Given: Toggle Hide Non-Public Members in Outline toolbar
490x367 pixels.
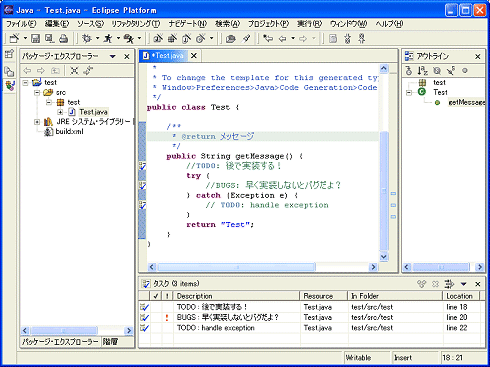Looking at the screenshot, I should tap(465, 70).
